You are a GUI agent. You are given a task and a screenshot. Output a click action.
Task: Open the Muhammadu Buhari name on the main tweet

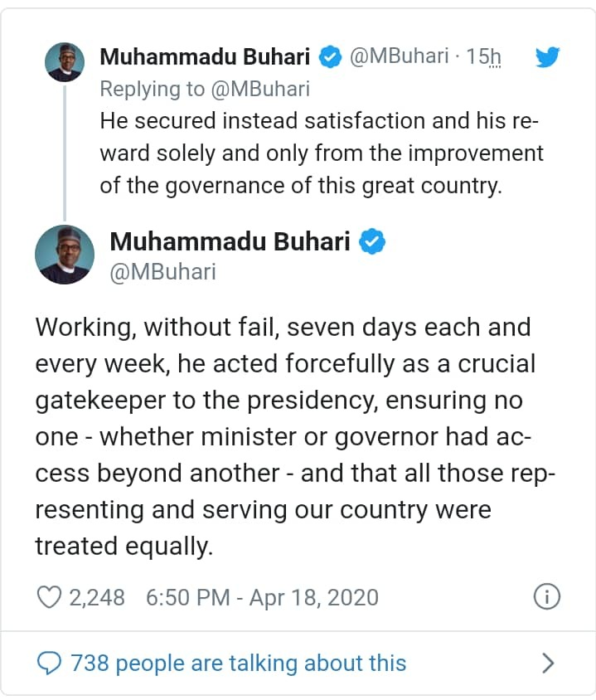click(x=231, y=241)
